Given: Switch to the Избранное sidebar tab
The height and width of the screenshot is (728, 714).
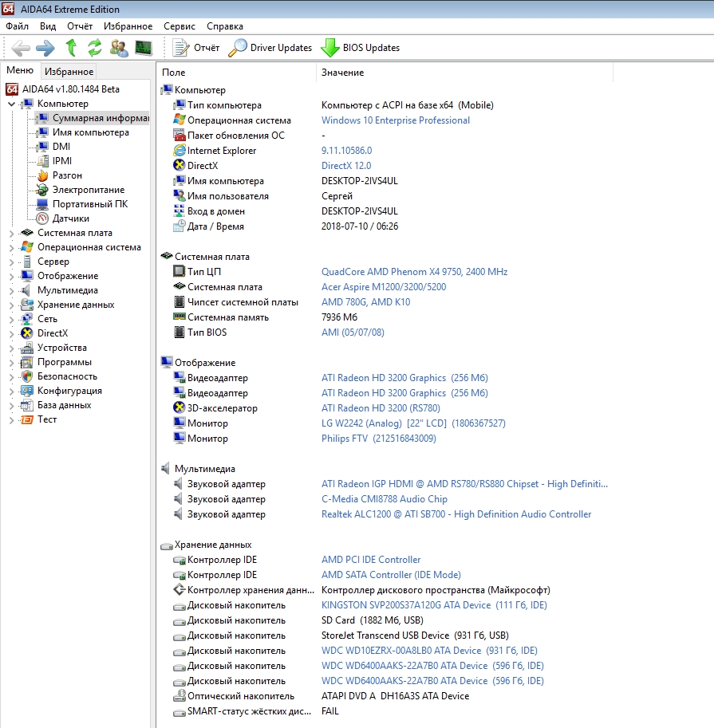Looking at the screenshot, I should (69, 72).
